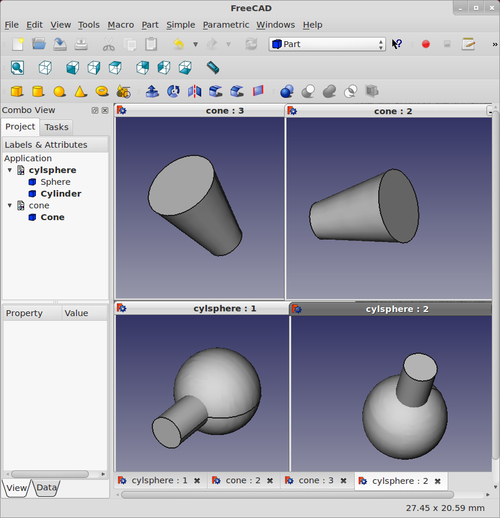Click the Fit All view icon

[x=17, y=68]
